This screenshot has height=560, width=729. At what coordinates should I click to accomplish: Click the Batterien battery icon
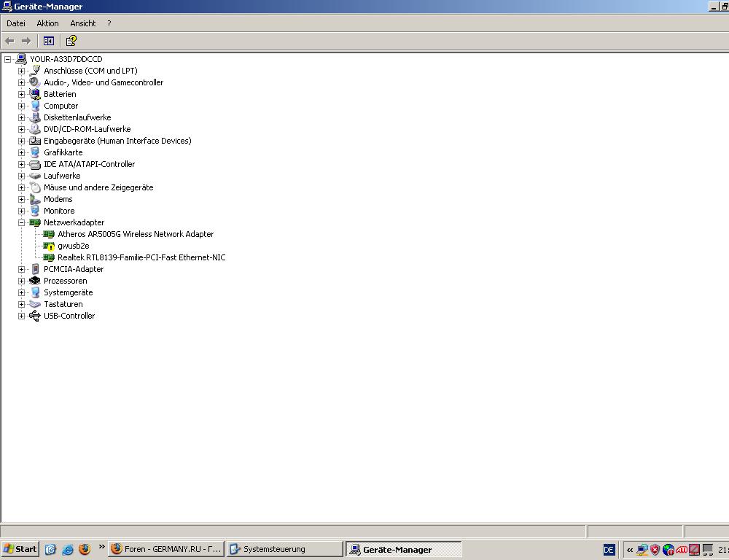[35, 93]
